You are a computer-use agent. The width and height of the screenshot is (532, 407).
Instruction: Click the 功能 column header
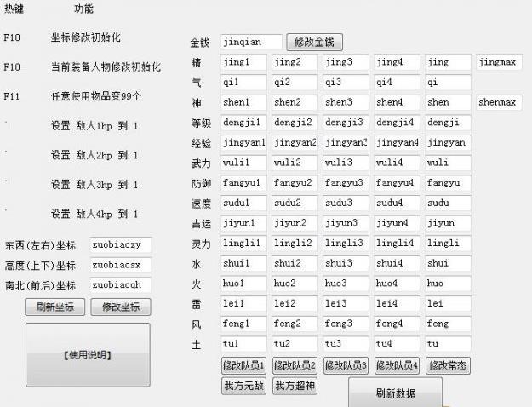(83, 9)
